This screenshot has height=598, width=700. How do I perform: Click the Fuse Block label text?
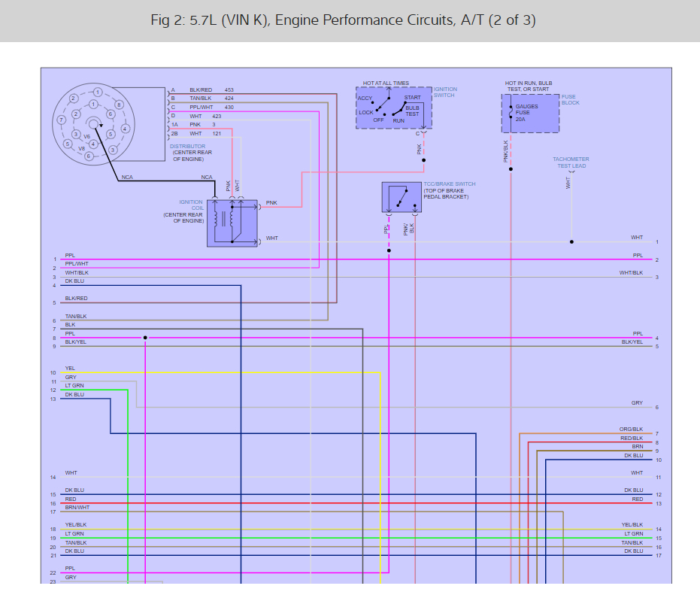[x=570, y=99]
